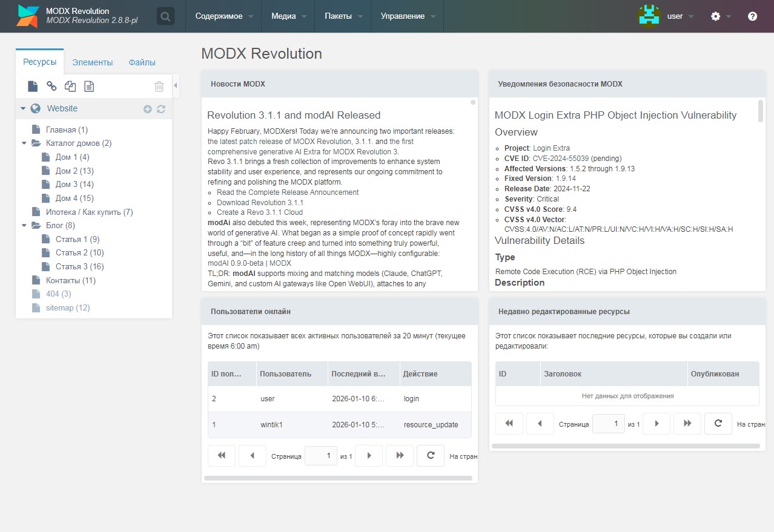Collapse the Каталог домов folder
Image resolution: width=774 pixels, height=532 pixels.
[x=24, y=143]
